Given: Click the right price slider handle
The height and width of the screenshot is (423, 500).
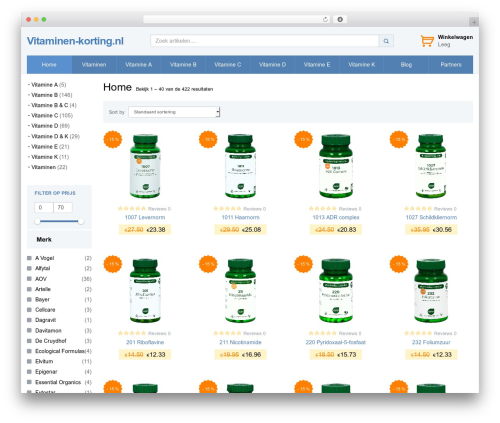Looking at the screenshot, I should point(81,221).
